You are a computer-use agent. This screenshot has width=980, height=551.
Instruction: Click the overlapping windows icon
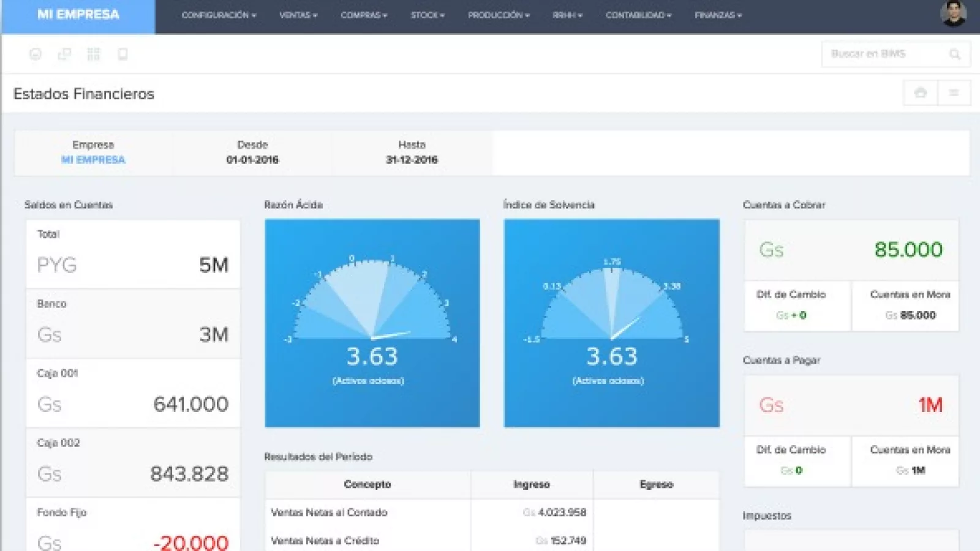64,54
